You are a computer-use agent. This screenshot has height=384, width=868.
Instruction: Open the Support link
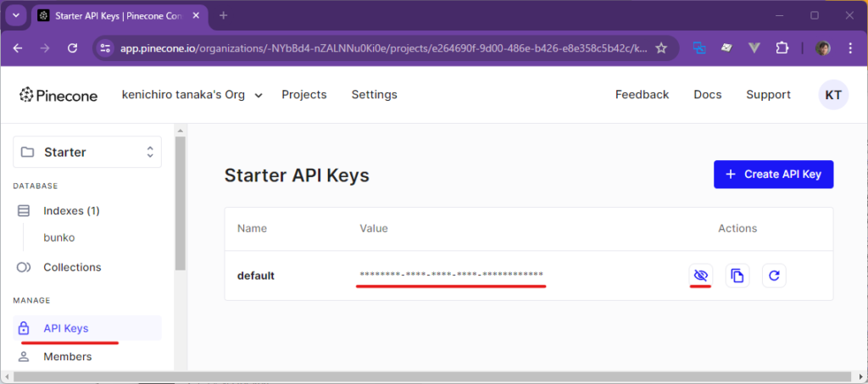click(x=768, y=95)
